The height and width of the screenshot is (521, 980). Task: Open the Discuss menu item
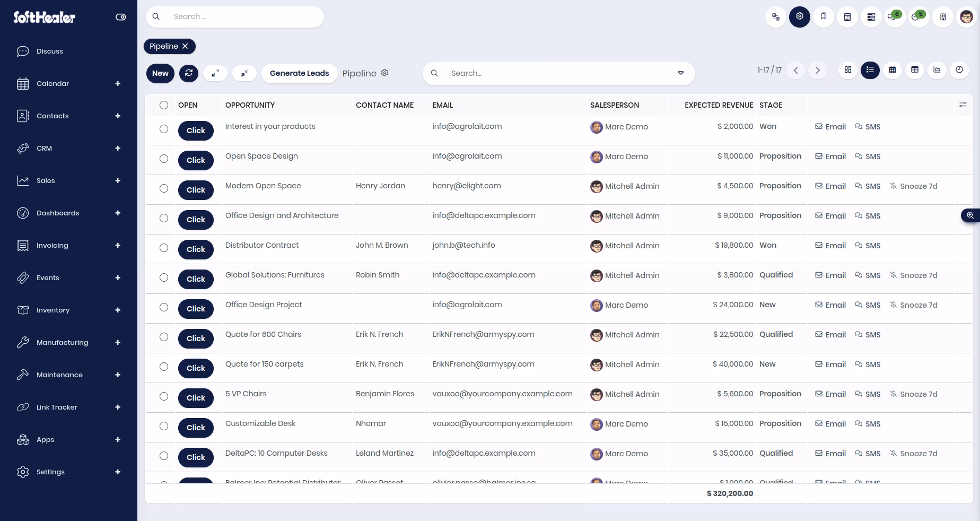point(50,51)
